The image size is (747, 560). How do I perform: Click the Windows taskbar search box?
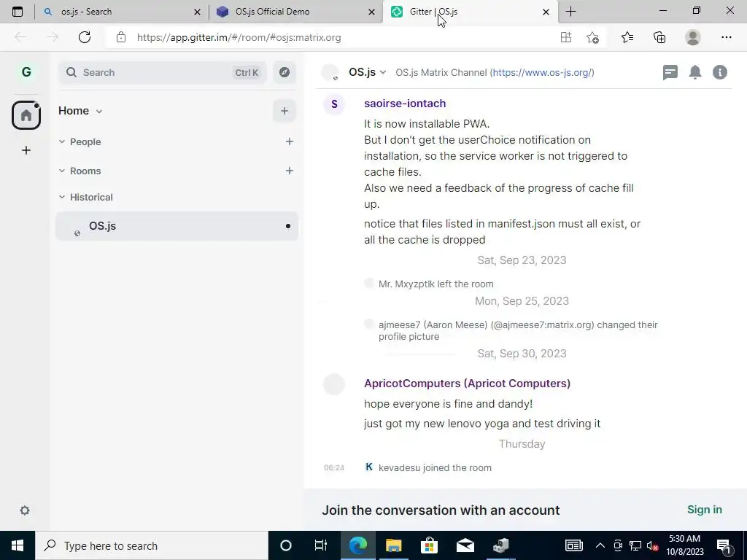coord(152,545)
